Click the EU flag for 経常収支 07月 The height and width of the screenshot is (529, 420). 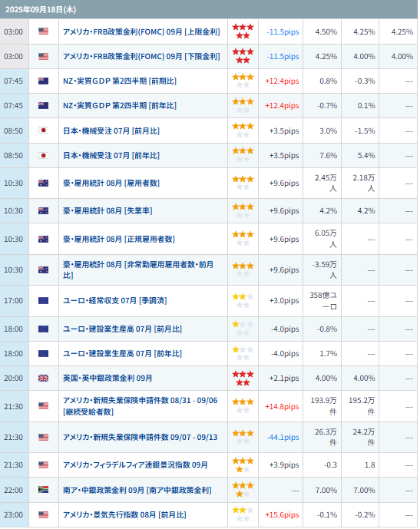click(x=43, y=301)
